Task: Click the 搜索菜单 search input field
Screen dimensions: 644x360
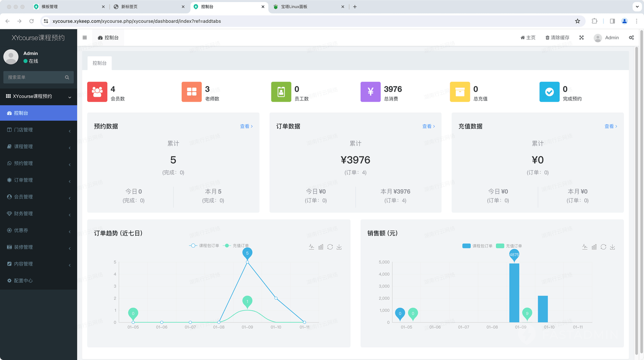Action: tap(34, 77)
